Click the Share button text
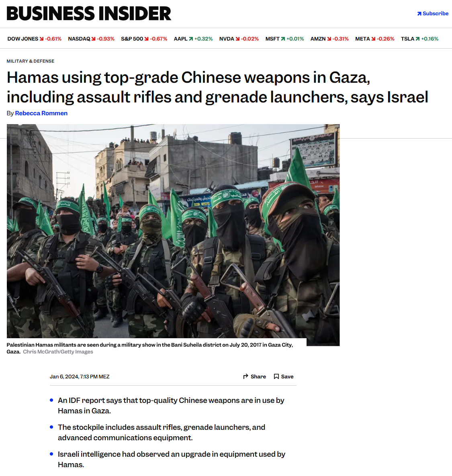Image resolution: width=452 pixels, height=476 pixels. pyautogui.click(x=258, y=376)
